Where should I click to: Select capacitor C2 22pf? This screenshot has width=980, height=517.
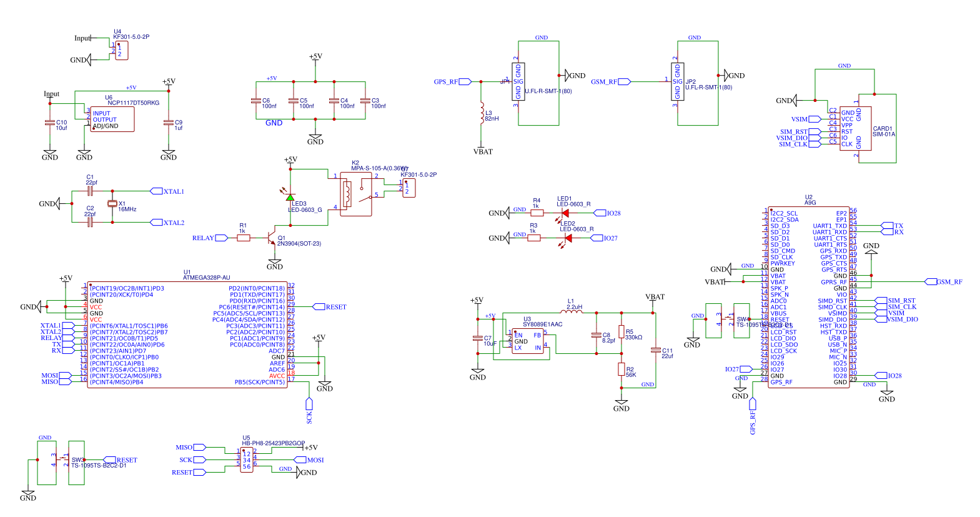90,222
